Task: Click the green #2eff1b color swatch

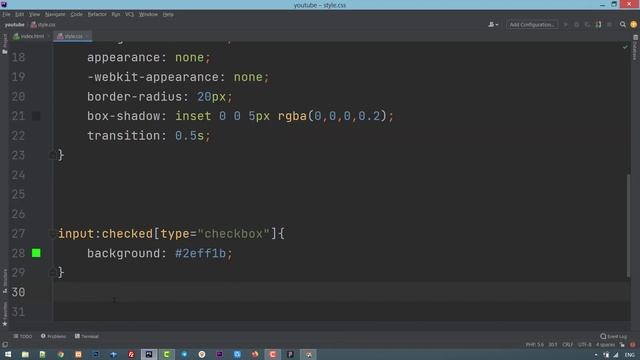Action: (x=36, y=253)
